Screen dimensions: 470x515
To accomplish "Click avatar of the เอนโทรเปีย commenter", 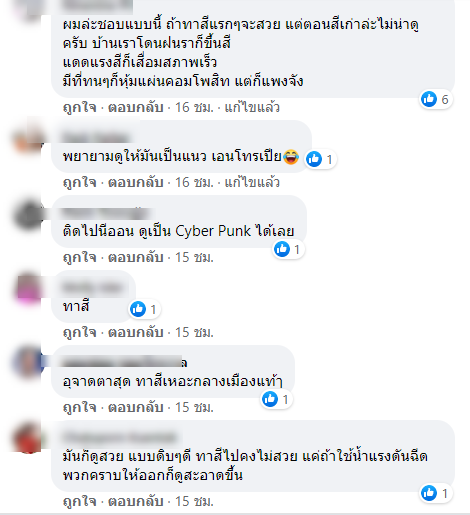I will point(28,139).
